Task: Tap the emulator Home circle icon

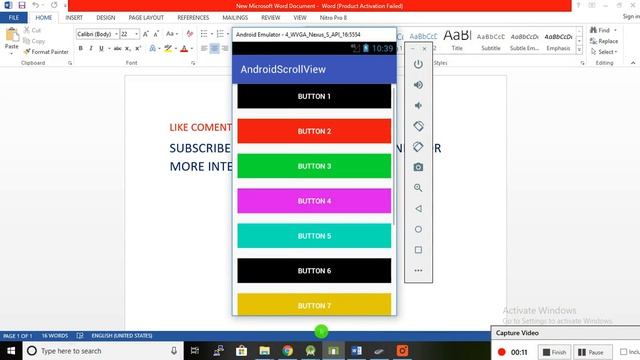Action: 418,229
